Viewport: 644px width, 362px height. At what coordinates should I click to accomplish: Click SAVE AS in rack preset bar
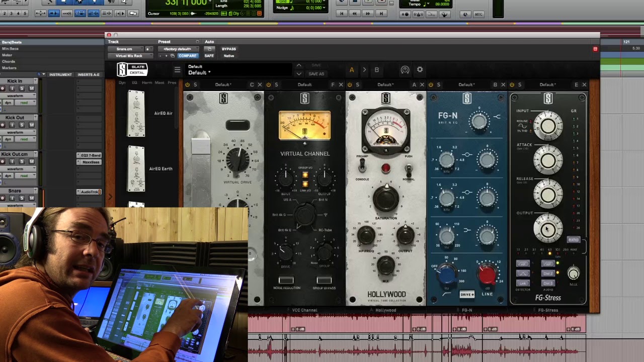316,74
